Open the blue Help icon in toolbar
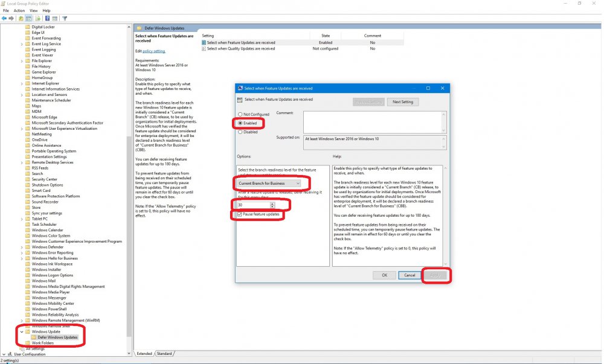Viewport: 604px width, 364px height. pos(47,19)
